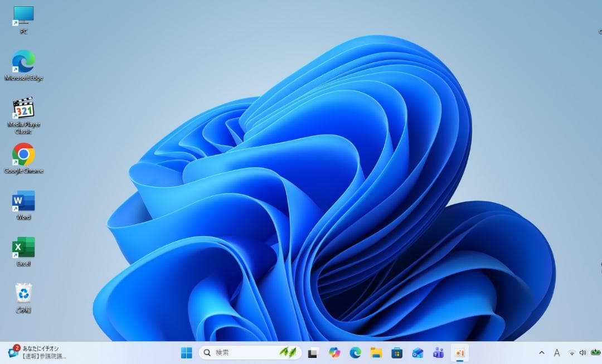Open the Start menu
Viewport: 602px width, 364px height.
[186, 353]
